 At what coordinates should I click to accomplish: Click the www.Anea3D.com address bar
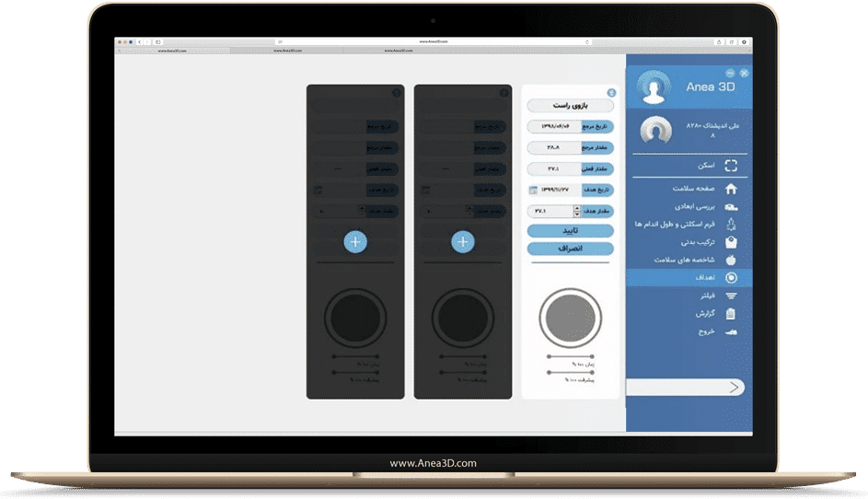pos(434,42)
